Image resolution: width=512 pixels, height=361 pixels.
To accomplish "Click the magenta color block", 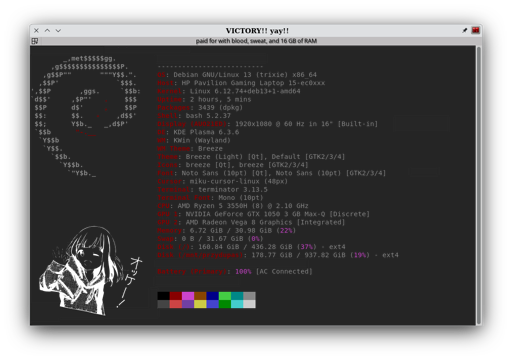I will (x=188, y=296).
